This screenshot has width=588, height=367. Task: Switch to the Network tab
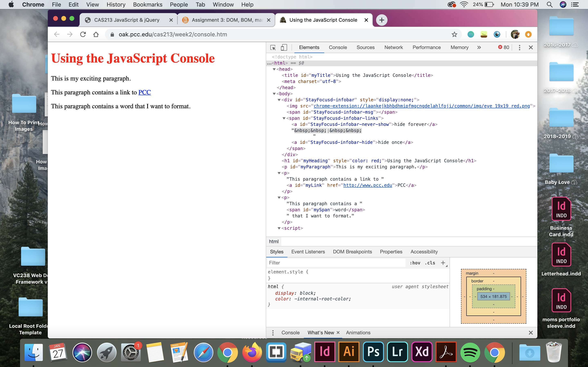(x=393, y=48)
